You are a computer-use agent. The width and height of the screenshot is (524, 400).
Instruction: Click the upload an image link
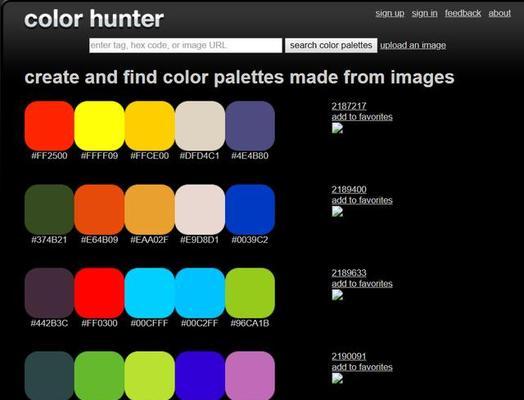click(413, 45)
